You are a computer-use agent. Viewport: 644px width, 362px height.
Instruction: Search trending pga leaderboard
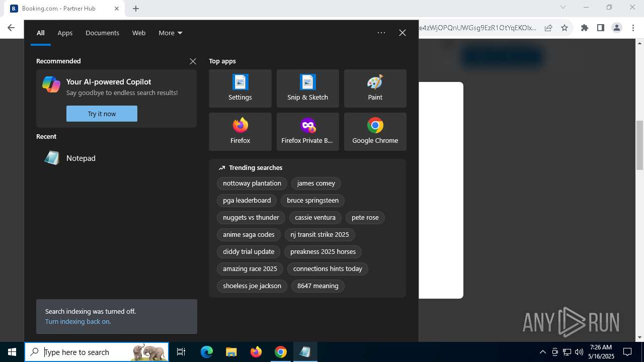tap(247, 201)
